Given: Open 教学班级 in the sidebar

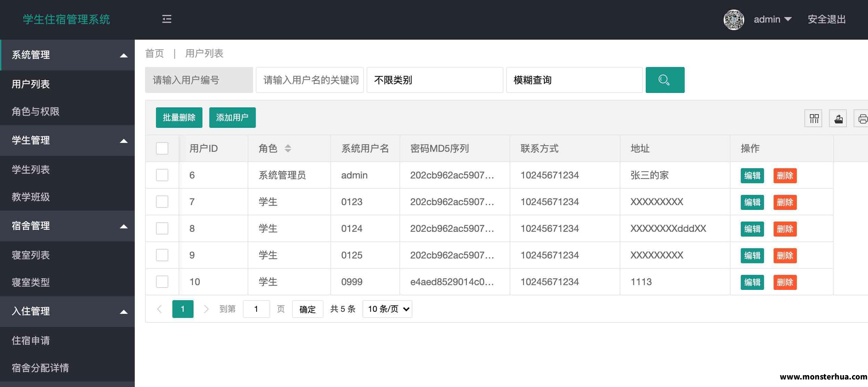Looking at the screenshot, I should (67, 197).
